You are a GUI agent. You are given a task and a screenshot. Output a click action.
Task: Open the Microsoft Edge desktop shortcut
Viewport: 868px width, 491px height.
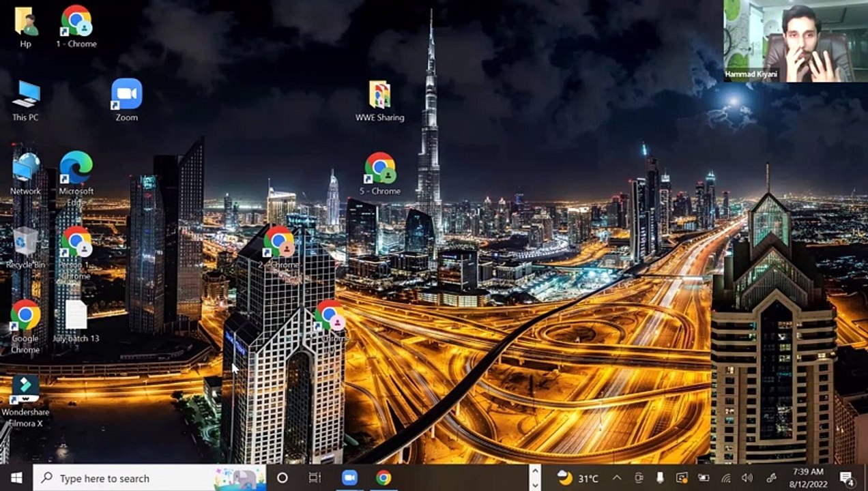(76, 177)
